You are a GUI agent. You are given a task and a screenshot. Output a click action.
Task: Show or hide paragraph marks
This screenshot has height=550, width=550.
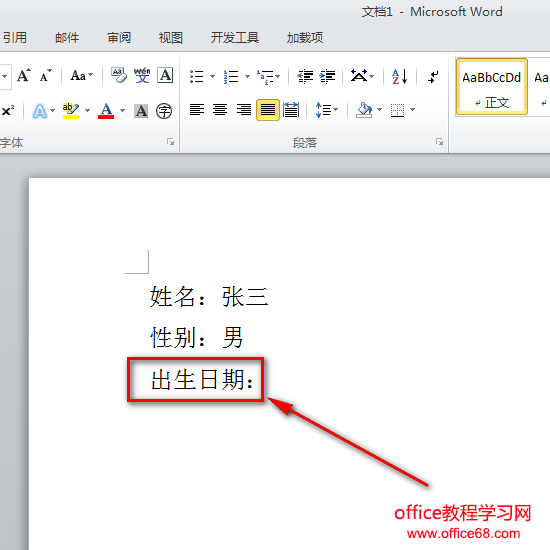click(433, 76)
